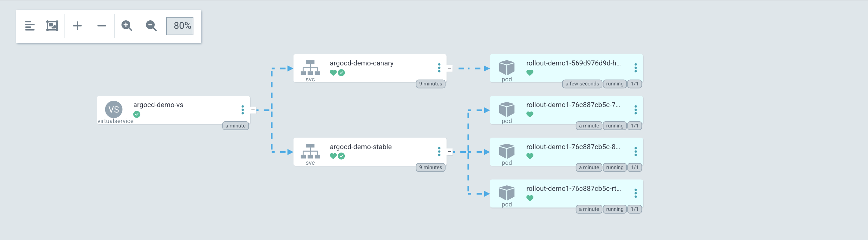Click the fit-to-screen tree view icon
Screen dimensions: 868x240
52,26
